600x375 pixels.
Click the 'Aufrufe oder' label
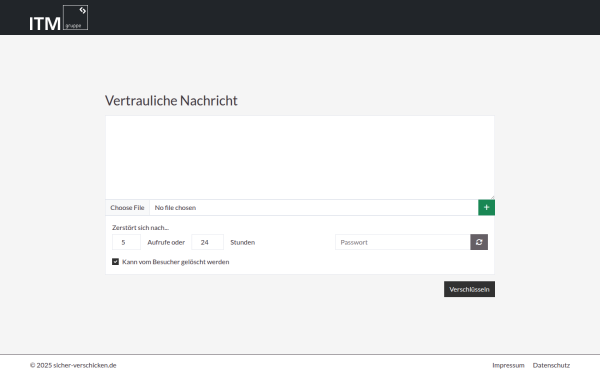(x=166, y=242)
